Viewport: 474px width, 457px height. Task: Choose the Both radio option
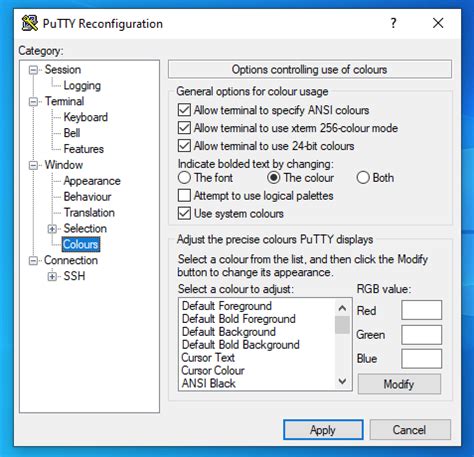pyautogui.click(x=363, y=178)
